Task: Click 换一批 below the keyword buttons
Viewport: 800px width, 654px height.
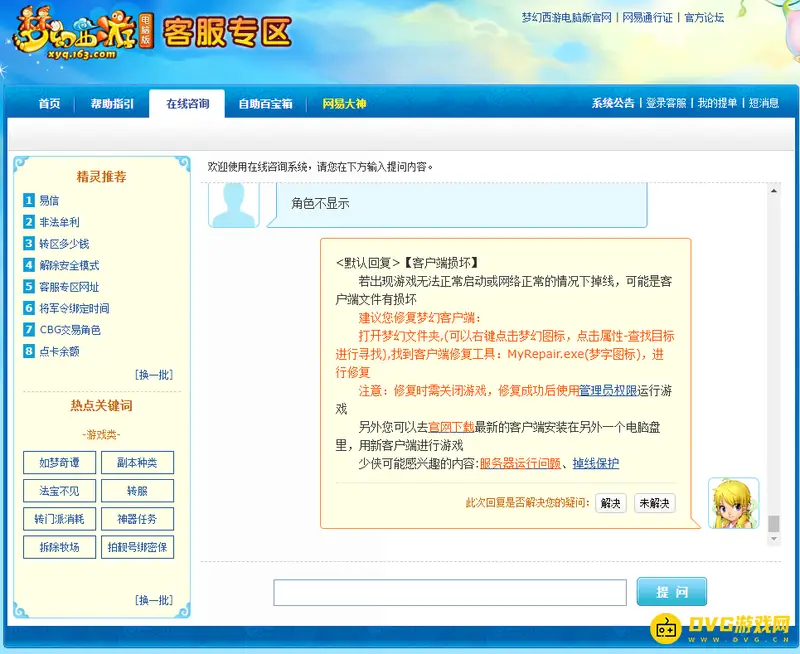Action: click(x=154, y=600)
